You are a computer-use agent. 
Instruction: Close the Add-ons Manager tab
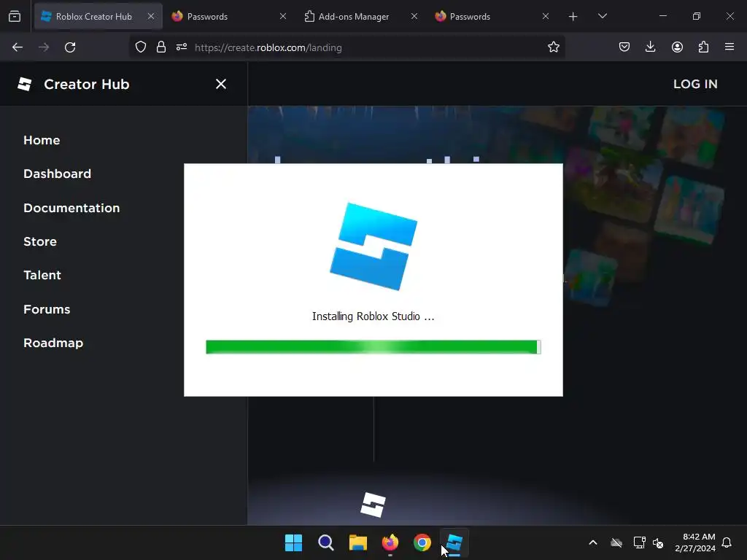(x=414, y=16)
